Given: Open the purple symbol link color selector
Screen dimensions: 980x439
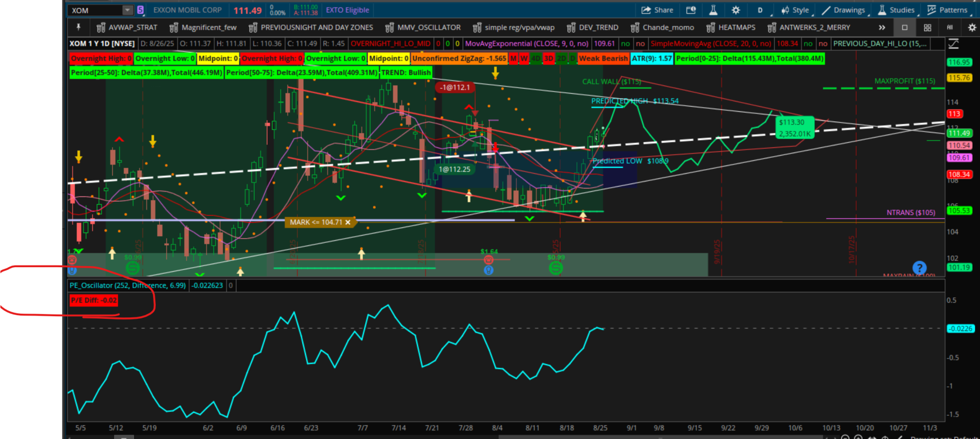Looking at the screenshot, I should click(x=140, y=10).
